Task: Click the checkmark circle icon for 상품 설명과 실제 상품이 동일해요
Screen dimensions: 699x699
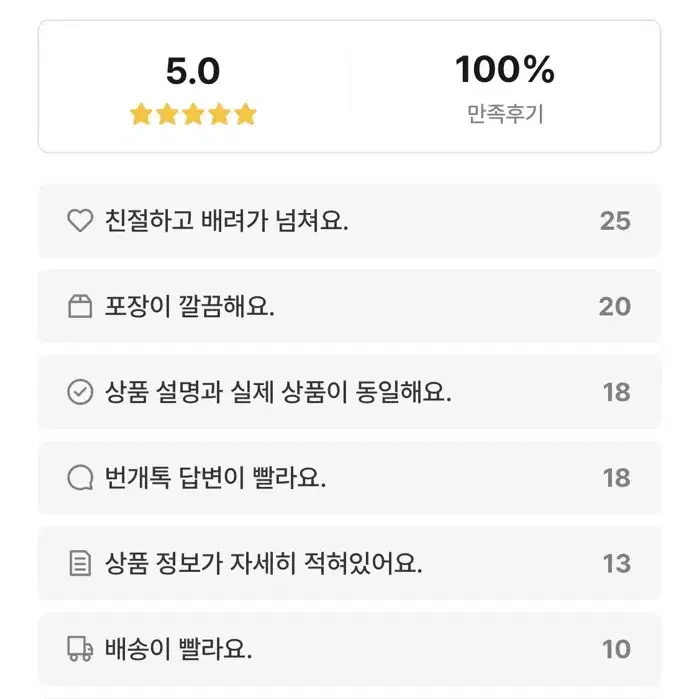Action: [x=80, y=392]
